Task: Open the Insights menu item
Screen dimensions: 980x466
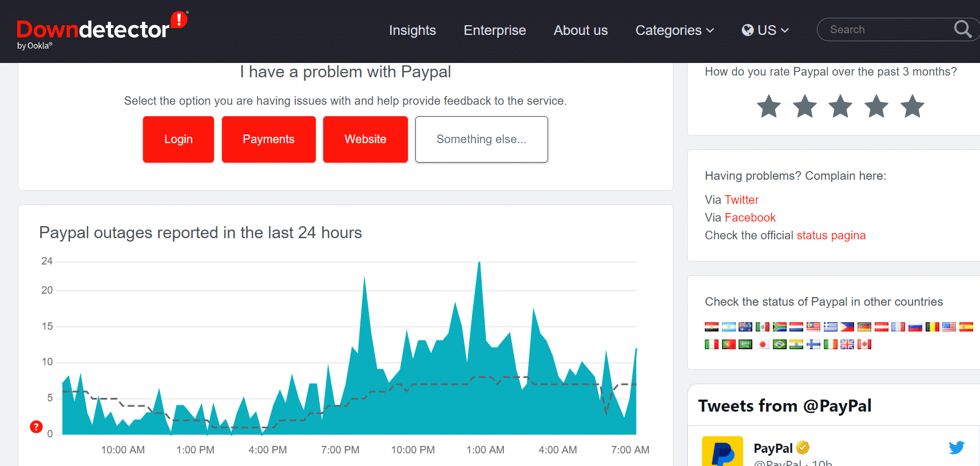Action: coord(412,30)
